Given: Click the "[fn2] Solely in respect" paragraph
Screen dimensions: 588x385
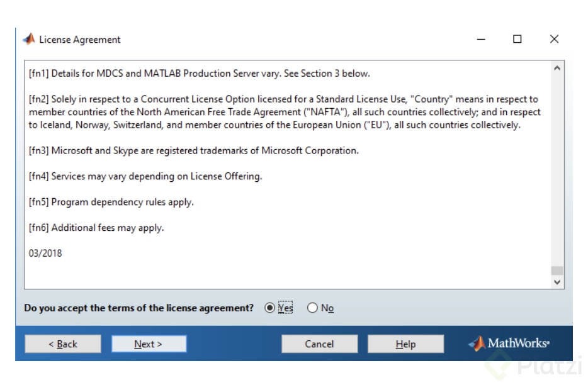Looking at the screenshot, I should point(285,112).
